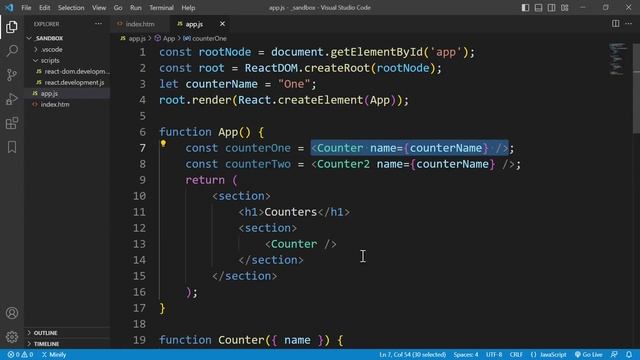The width and height of the screenshot is (640, 360).
Task: Open the Accounts icon in activity bar
Action: [x=12, y=313]
